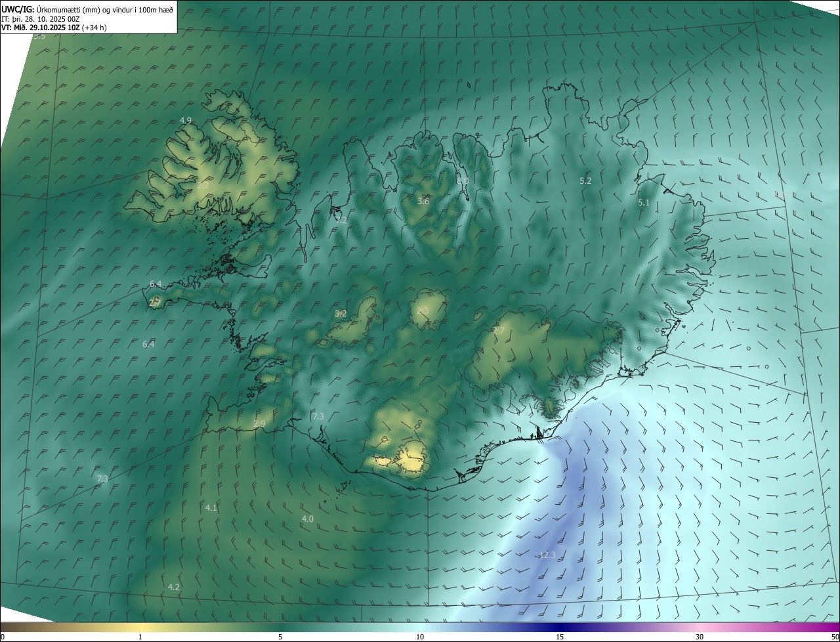Click the 0 tick on the color scale

tap(2, 637)
